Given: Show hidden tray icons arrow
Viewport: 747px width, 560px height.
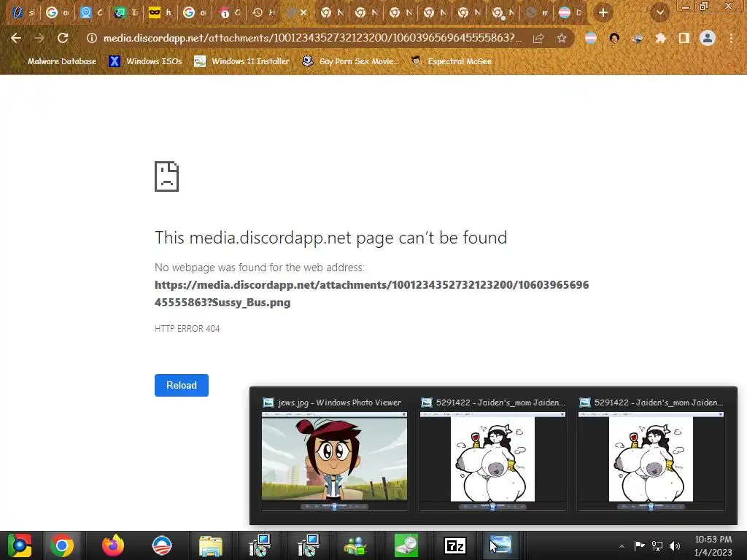Looking at the screenshot, I should pyautogui.click(x=622, y=546).
